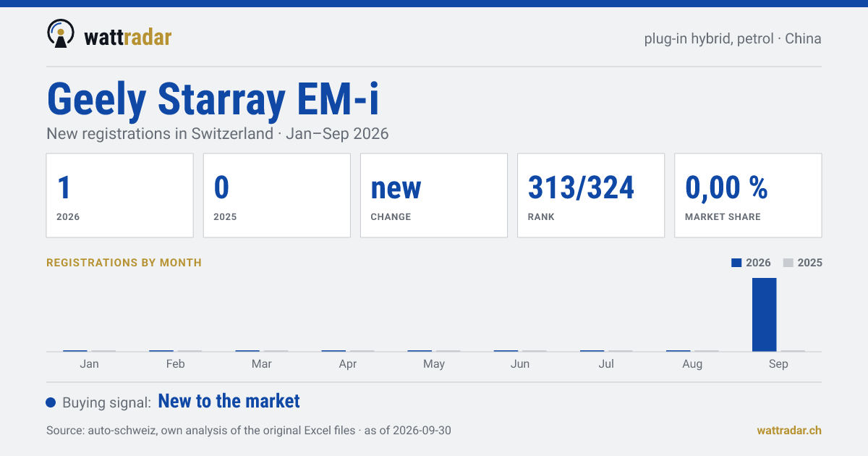868x456 pixels.
Task: Click the 'Buying signal:' label
Action: point(107,402)
